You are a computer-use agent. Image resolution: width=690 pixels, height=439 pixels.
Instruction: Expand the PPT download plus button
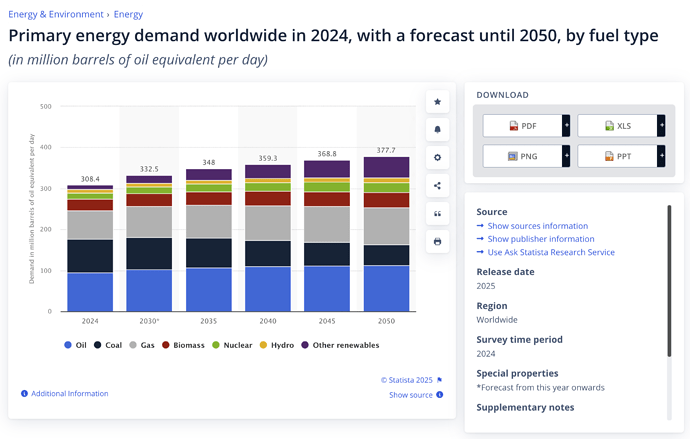pos(661,157)
